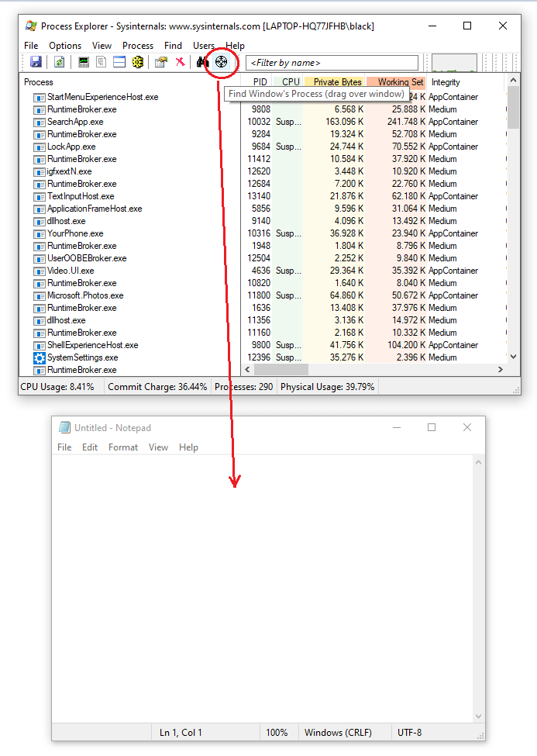Click inside the Notepad text area
Screen dimensions: 537x756
pos(263,589)
